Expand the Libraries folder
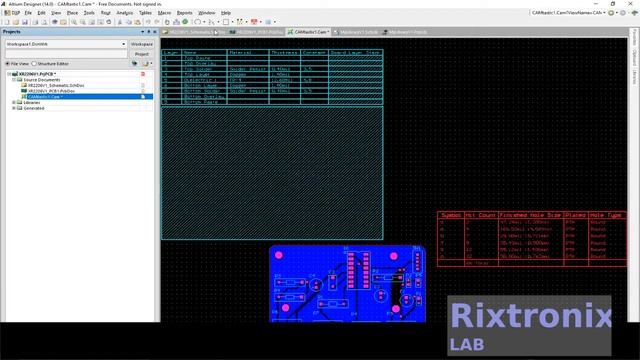The height and width of the screenshot is (360, 640). pos(14,102)
